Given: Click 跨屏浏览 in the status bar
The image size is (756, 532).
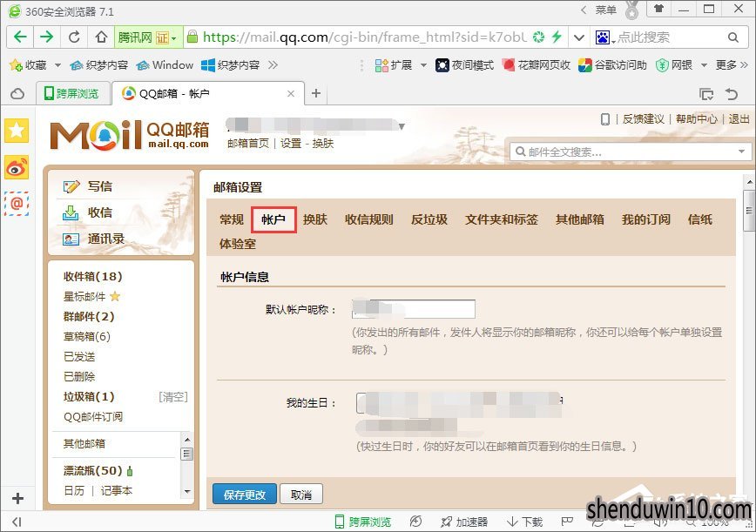Looking at the screenshot, I should 363,522.
